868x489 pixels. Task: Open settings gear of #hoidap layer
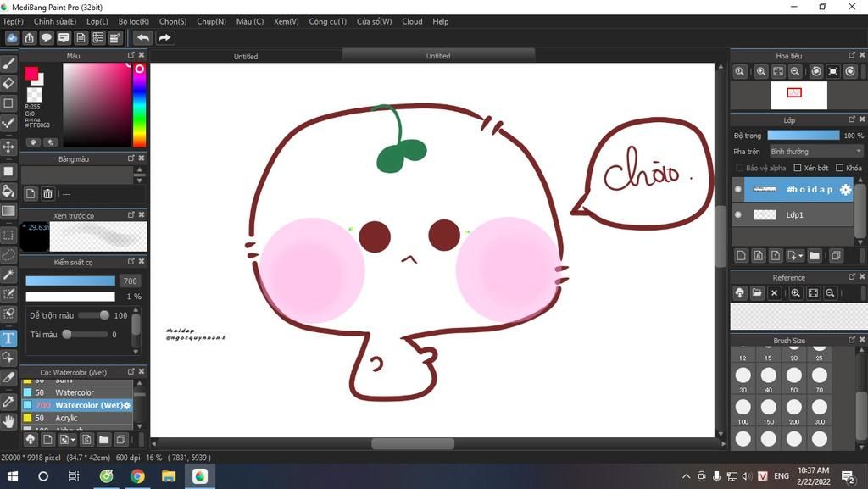[x=845, y=189]
